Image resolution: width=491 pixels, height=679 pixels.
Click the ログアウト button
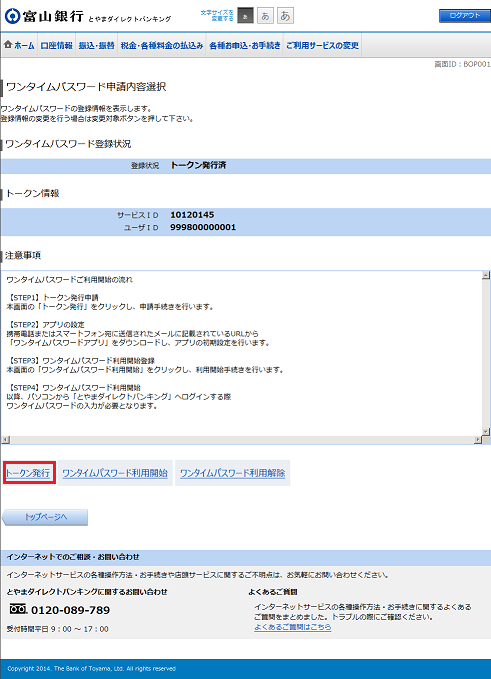(465, 16)
